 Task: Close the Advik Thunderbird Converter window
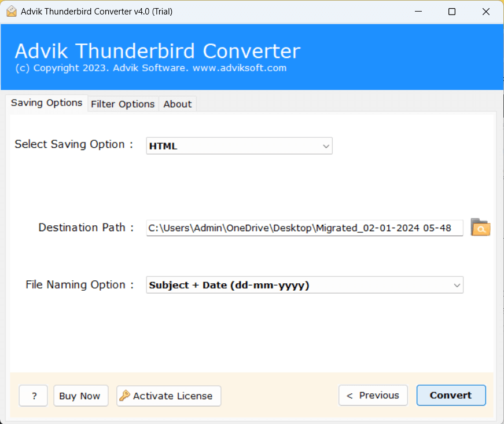pos(485,12)
